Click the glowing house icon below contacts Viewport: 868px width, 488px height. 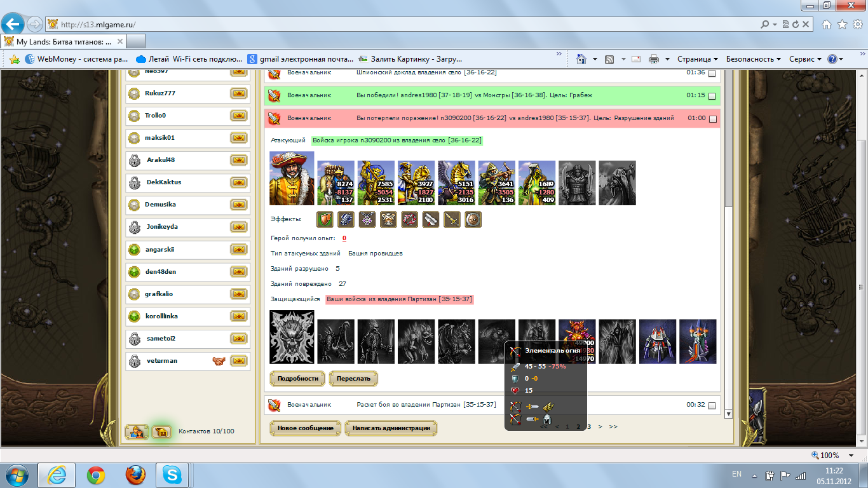[x=162, y=432]
